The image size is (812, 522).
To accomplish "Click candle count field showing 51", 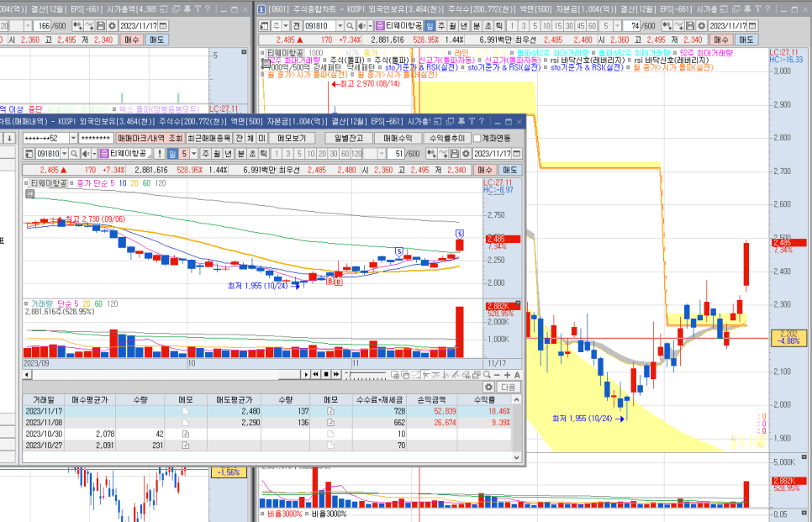I will click(396, 154).
